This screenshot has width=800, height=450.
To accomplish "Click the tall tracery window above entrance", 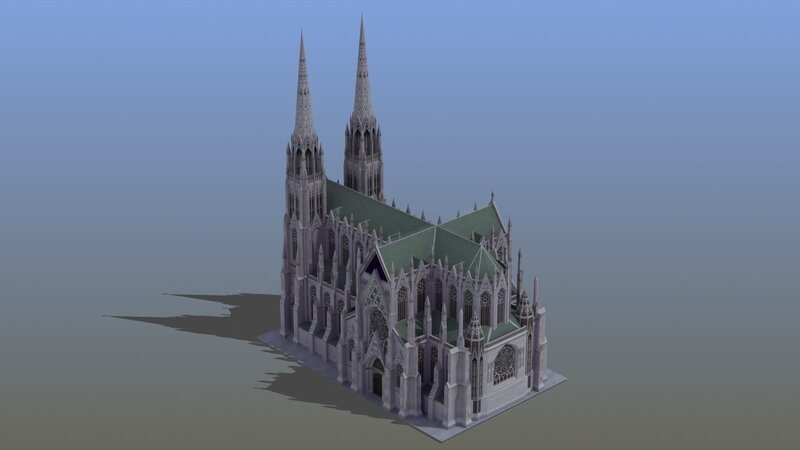I will (378, 323).
